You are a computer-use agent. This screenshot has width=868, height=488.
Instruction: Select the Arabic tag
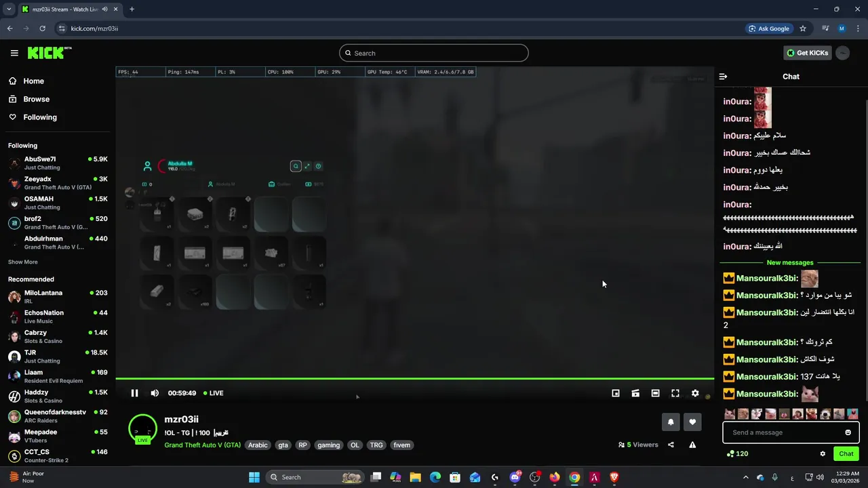pyautogui.click(x=258, y=445)
